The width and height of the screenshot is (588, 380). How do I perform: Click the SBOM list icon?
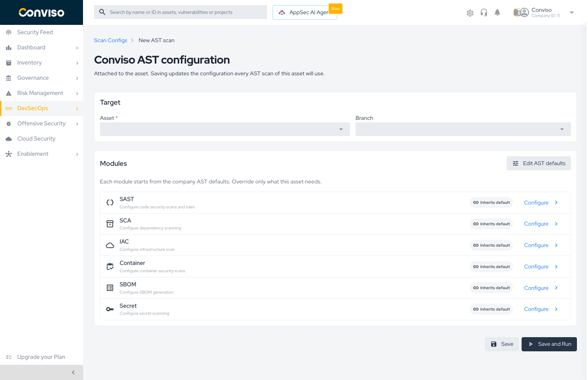(x=110, y=288)
